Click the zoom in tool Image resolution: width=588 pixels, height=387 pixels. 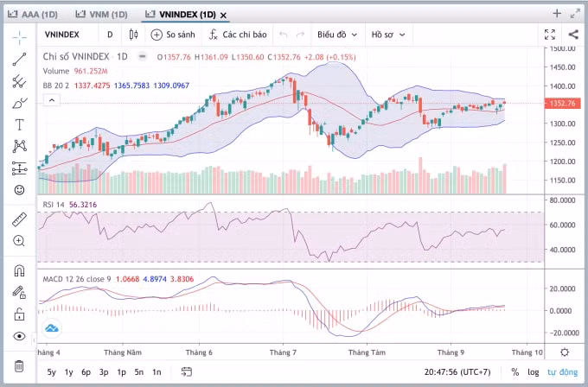tap(19, 241)
